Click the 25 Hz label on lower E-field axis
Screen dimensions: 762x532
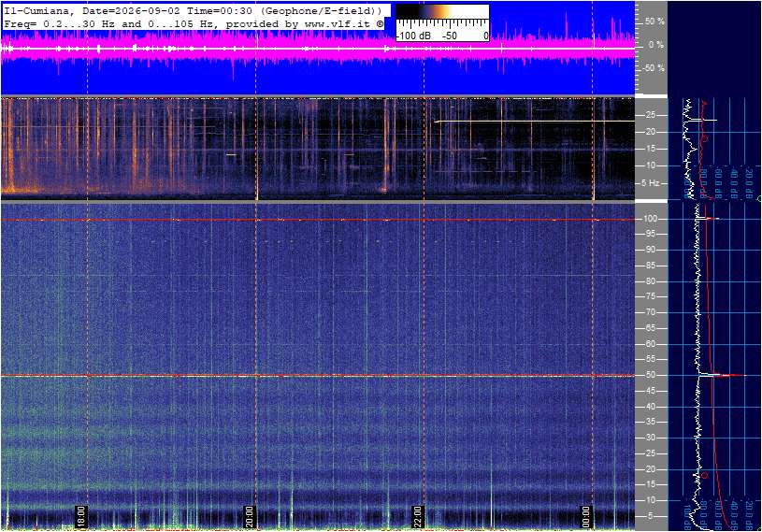(650, 453)
